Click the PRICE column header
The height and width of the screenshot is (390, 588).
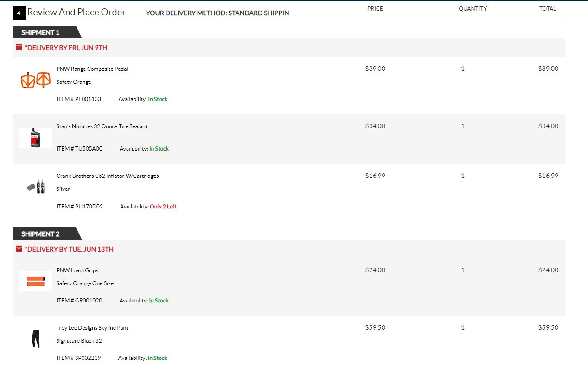tap(375, 9)
